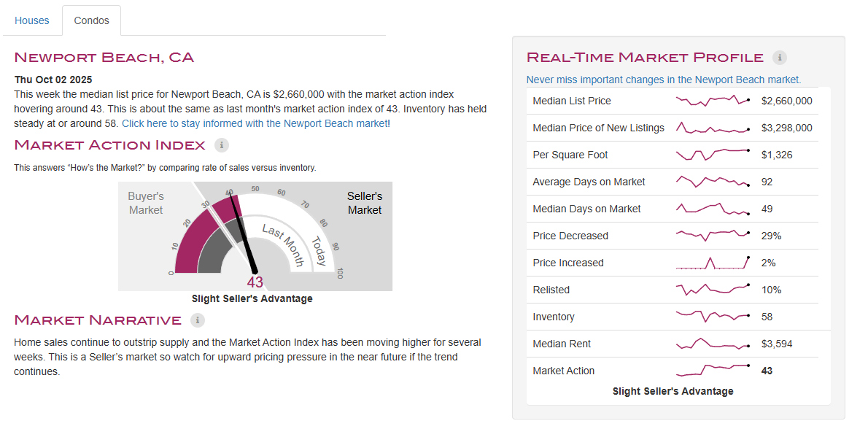Click the Median Rent sparkline chart
Screen dimensions: 868x429
point(713,344)
